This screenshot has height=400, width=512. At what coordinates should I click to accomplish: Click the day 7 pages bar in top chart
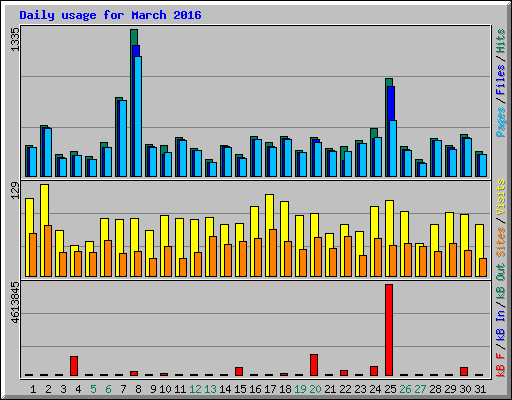pyautogui.click(x=123, y=138)
